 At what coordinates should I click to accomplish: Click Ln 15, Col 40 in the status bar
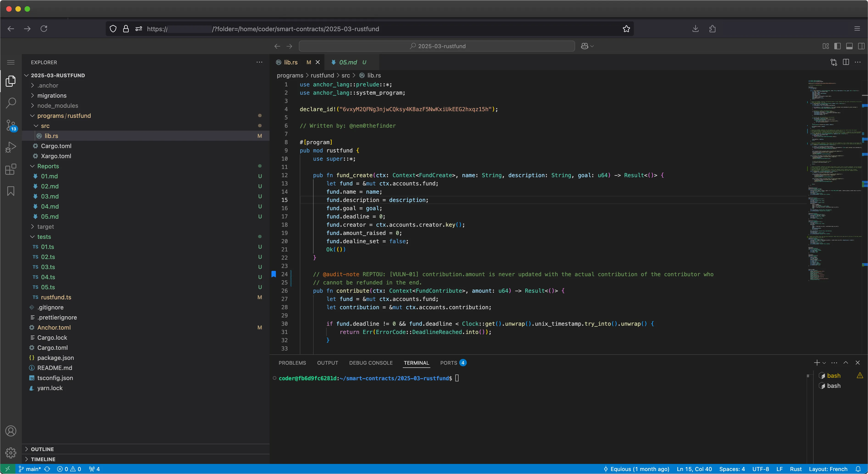pos(694,468)
